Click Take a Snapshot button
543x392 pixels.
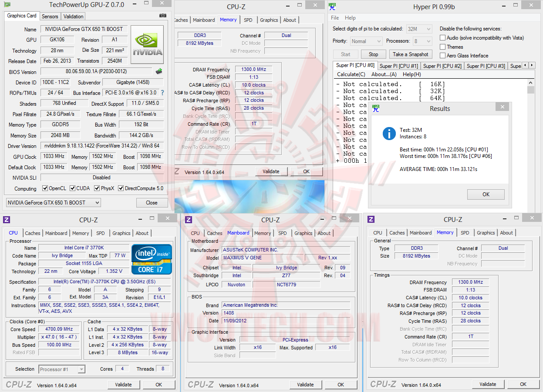coord(410,54)
